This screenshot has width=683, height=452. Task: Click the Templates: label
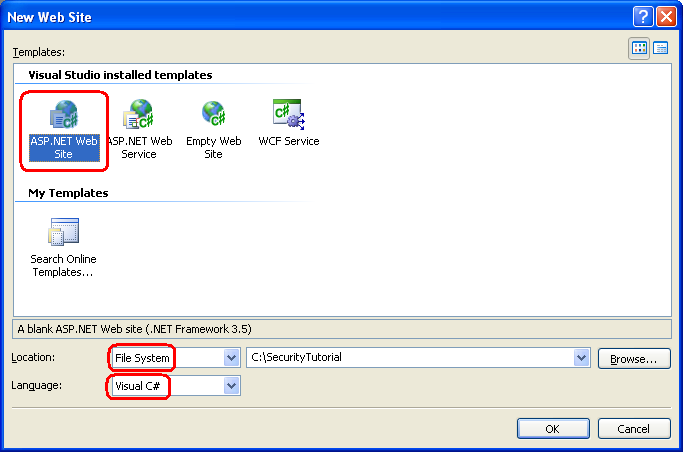(x=39, y=52)
